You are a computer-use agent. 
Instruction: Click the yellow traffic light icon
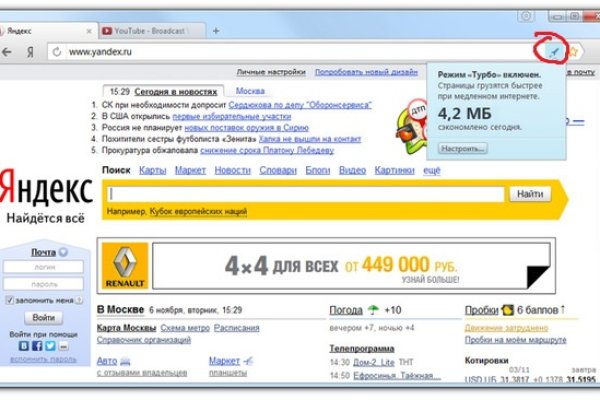[508, 310]
